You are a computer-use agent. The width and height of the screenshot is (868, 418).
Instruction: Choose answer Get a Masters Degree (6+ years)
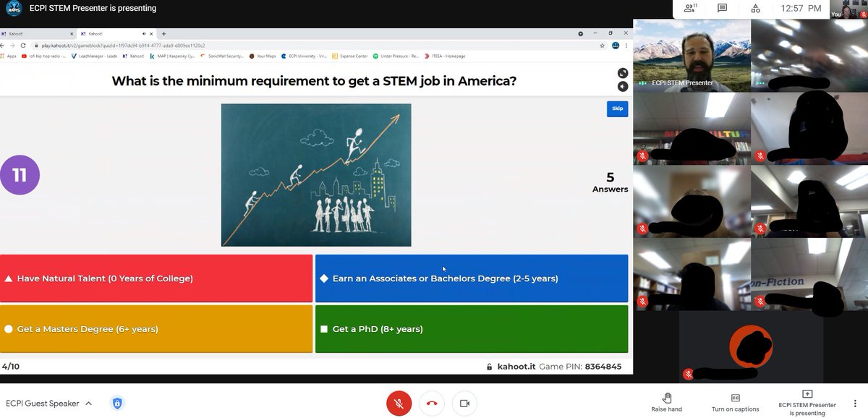pyautogui.click(x=156, y=329)
